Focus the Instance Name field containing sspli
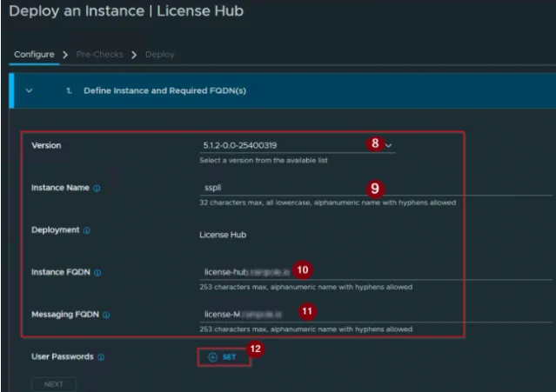The image size is (556, 392). pos(376,188)
